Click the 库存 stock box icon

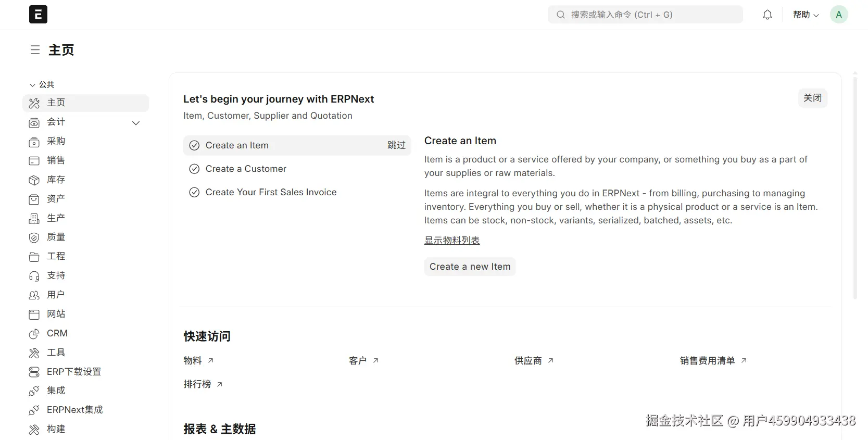click(x=34, y=180)
